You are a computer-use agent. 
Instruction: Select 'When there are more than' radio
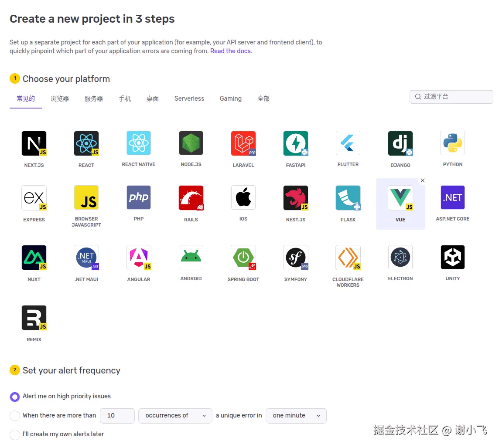[15, 416]
